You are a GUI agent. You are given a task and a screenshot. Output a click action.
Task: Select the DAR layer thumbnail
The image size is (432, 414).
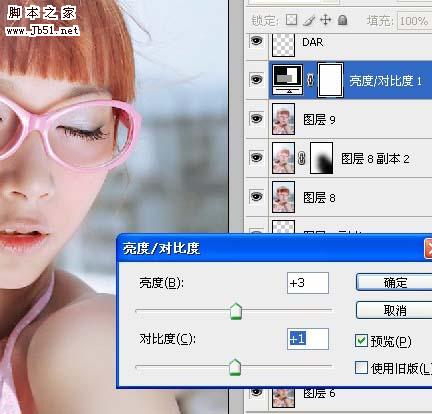pyautogui.click(x=283, y=44)
